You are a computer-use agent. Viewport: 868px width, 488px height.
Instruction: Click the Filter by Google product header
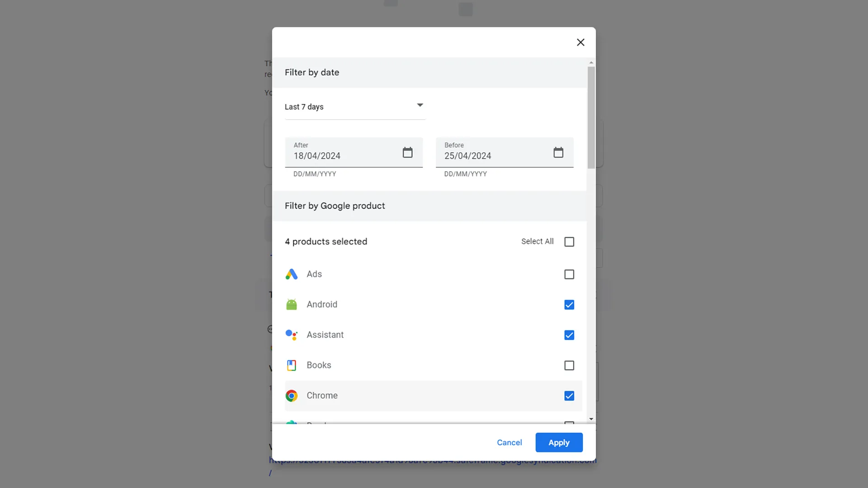[335, 206]
